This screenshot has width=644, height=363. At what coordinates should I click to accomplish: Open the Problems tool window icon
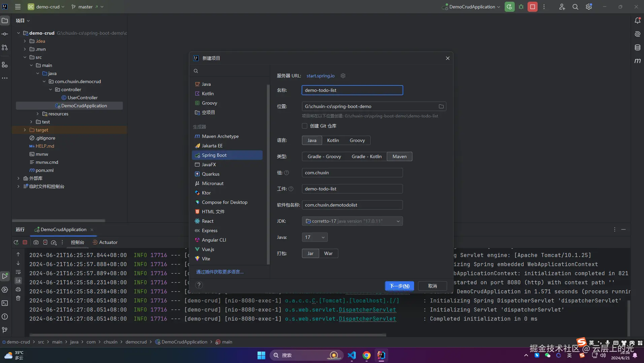(x=5, y=317)
